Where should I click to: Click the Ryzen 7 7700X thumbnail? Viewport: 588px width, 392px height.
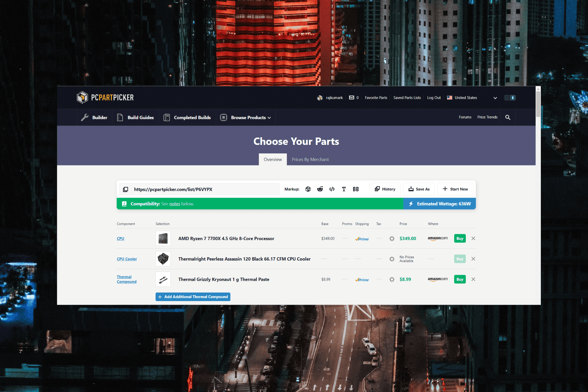163,238
